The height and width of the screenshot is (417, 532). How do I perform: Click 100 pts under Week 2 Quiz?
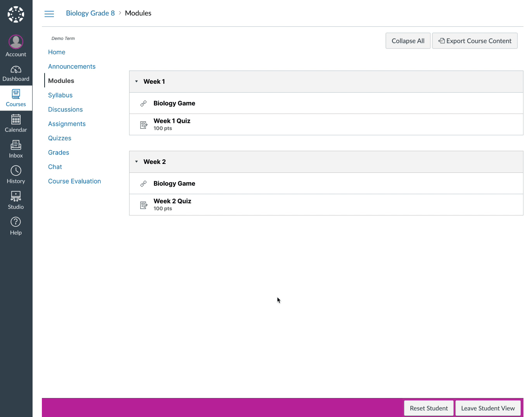point(162,208)
